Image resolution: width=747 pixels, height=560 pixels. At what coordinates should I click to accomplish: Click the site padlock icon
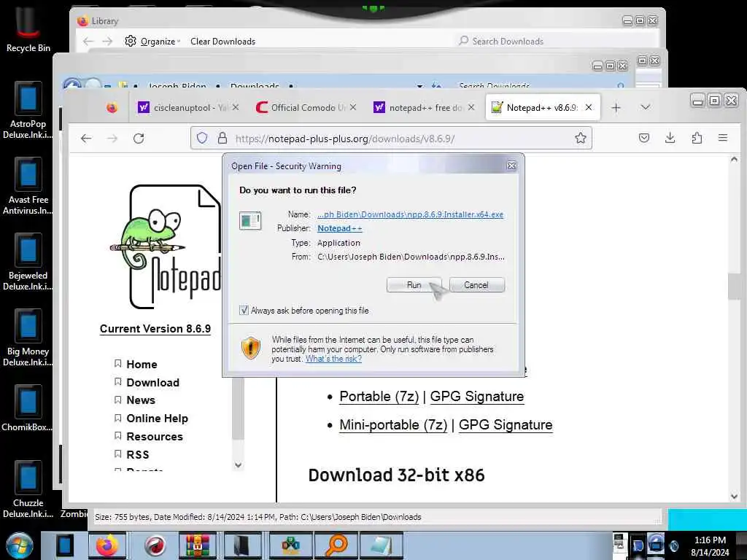pyautogui.click(x=222, y=138)
